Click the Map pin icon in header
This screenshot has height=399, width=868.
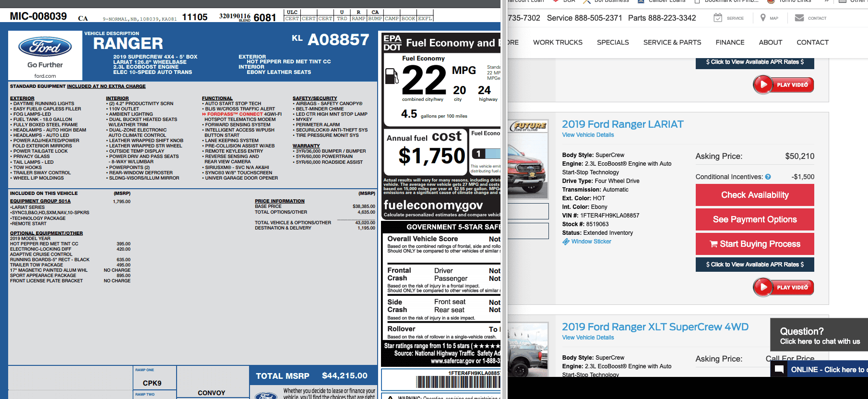(x=763, y=18)
